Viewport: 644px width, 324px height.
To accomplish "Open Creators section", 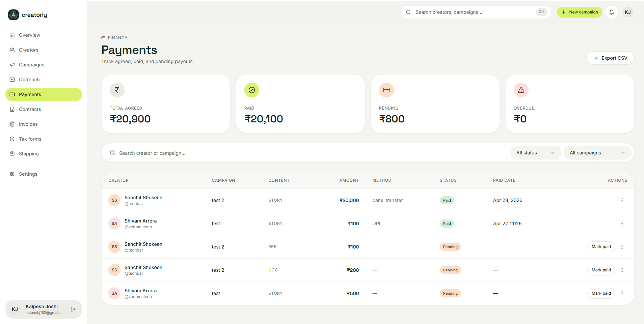I will click(x=44, y=50).
